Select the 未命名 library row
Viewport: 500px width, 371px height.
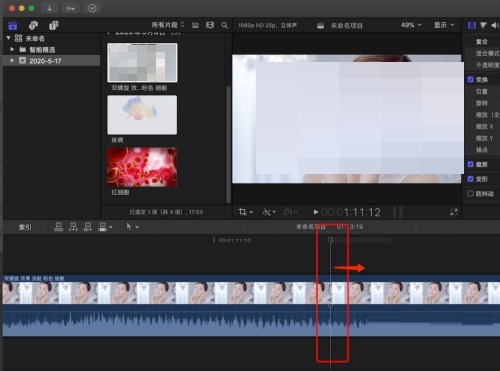click(52, 38)
